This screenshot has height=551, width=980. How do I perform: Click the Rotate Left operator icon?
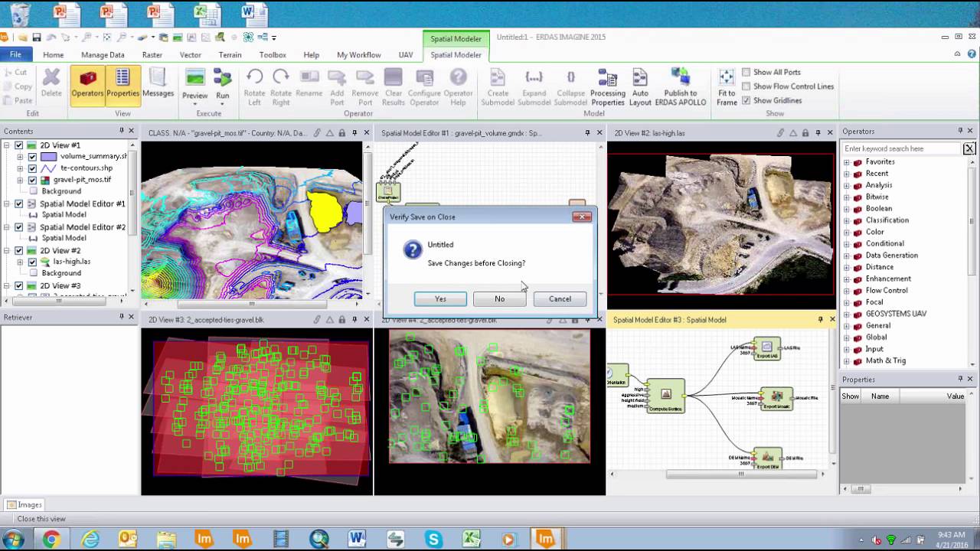pyautogui.click(x=254, y=77)
